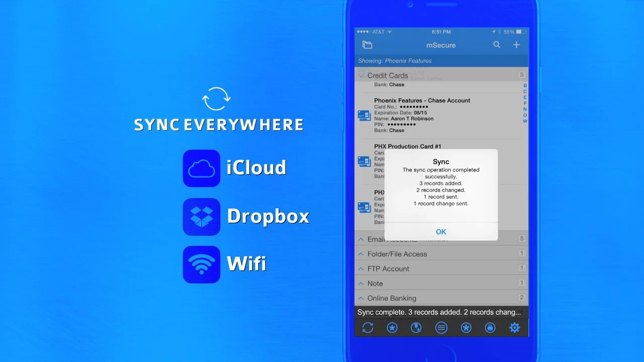Jump to letter O in index
Image resolution: width=644 pixels, height=362 pixels.
[525, 115]
